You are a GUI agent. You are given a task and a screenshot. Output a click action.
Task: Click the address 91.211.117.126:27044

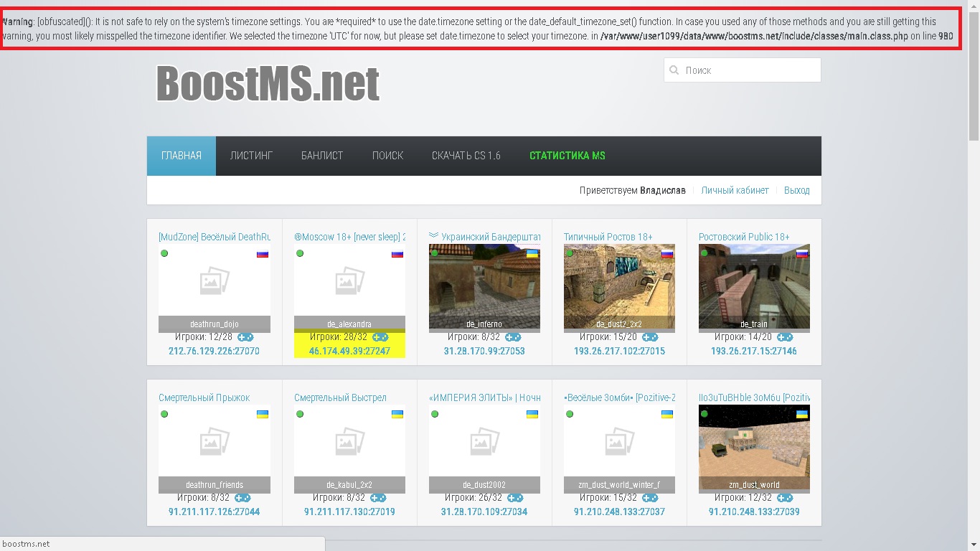point(214,512)
